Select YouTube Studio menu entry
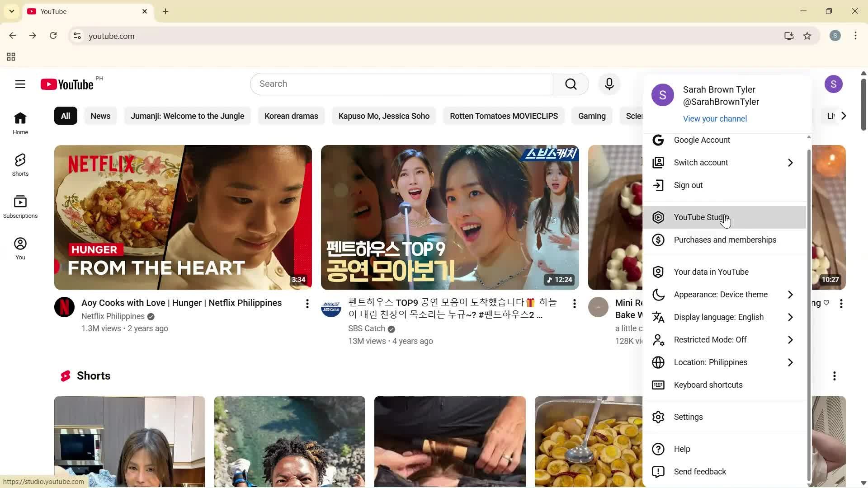 coord(701,217)
